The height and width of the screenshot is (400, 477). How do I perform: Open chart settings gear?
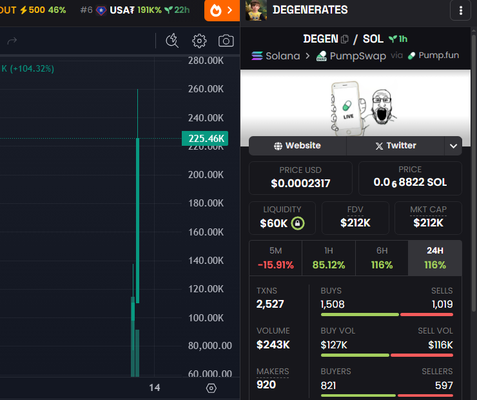coord(199,41)
